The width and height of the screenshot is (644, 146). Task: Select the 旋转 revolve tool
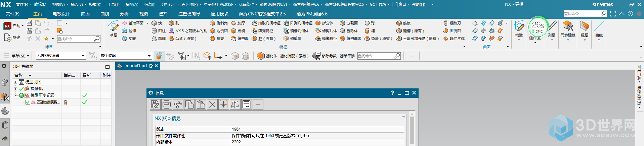[129, 39]
